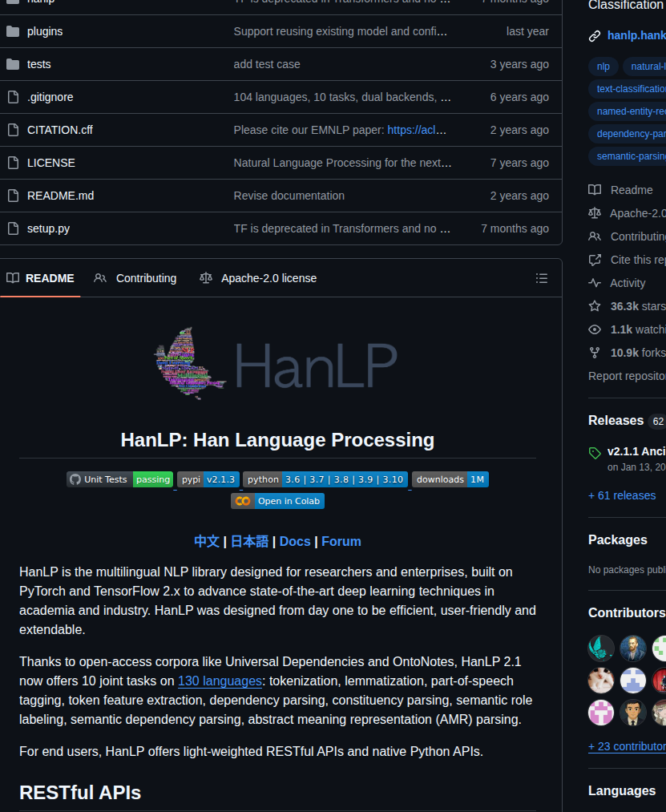The height and width of the screenshot is (812, 666).
Task: View the + 23 contributors link
Action: point(628,747)
